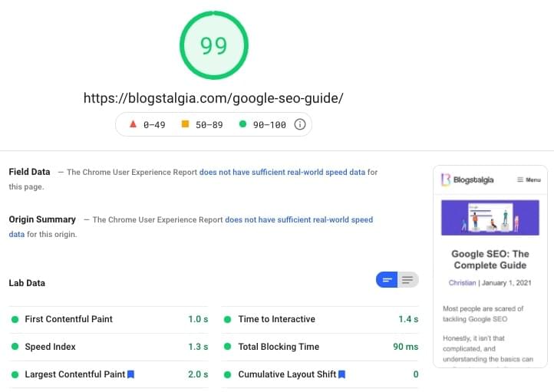This screenshot has width=554, height=392.
Task: Click the Christian author link in the preview
Action: click(x=462, y=283)
